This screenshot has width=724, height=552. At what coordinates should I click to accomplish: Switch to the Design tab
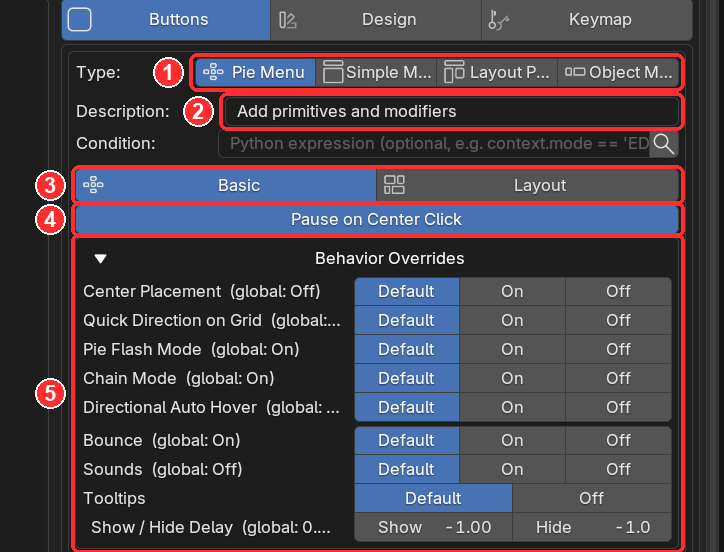376,19
